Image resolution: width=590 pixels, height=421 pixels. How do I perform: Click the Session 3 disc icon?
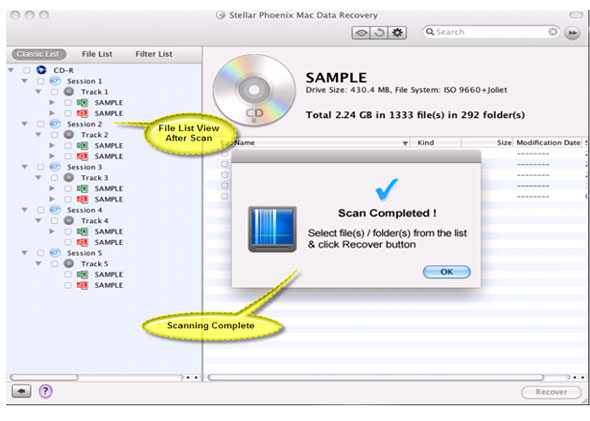coord(55,167)
